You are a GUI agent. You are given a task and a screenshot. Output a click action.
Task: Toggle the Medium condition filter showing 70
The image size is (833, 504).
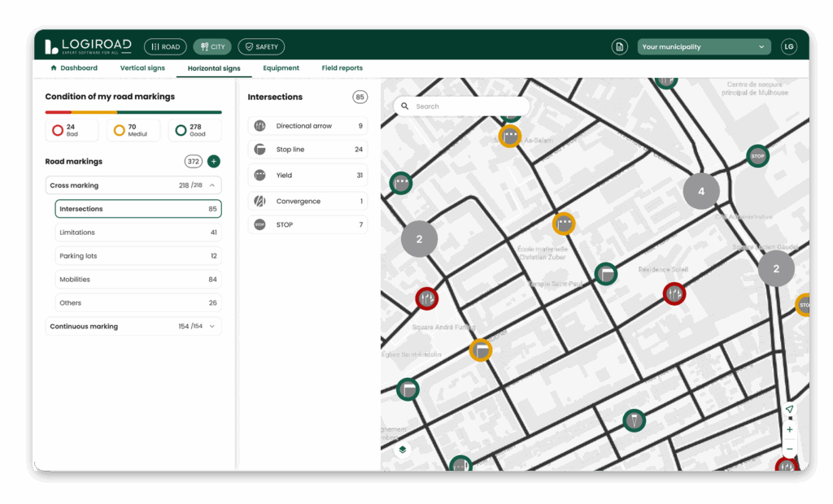click(133, 130)
